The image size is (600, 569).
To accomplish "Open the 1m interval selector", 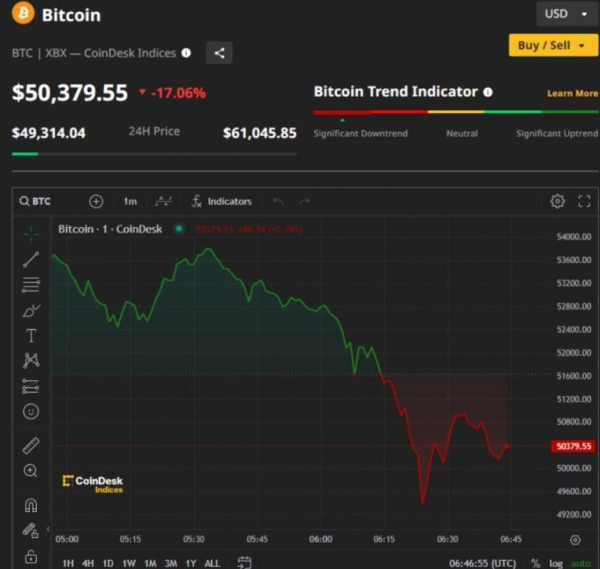I will pos(130,201).
